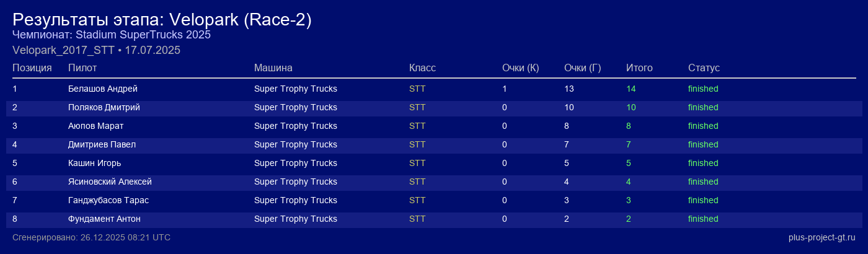Screen dimensions: 868x254
Task: Click the Очки (Г) column header
Action: (582, 68)
